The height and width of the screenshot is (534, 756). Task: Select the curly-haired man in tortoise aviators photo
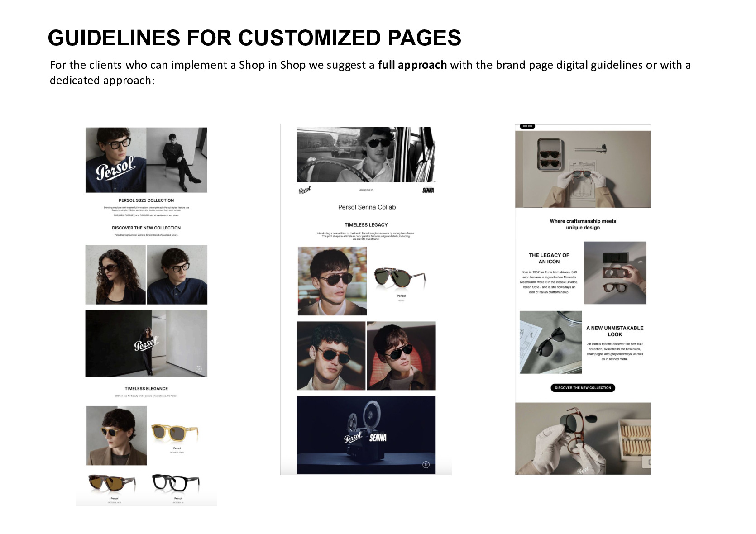click(331, 356)
